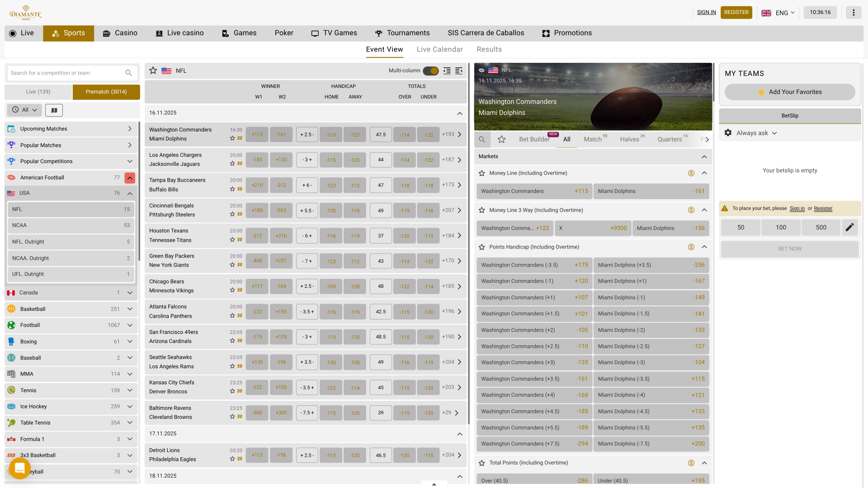This screenshot has width=868, height=488.
Task: Switch to Live Calendar tab
Action: pos(439,49)
